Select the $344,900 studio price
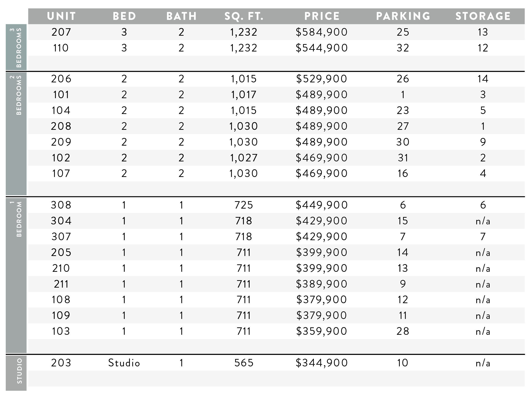Screen dimensions: 532x398 [x=322, y=363]
